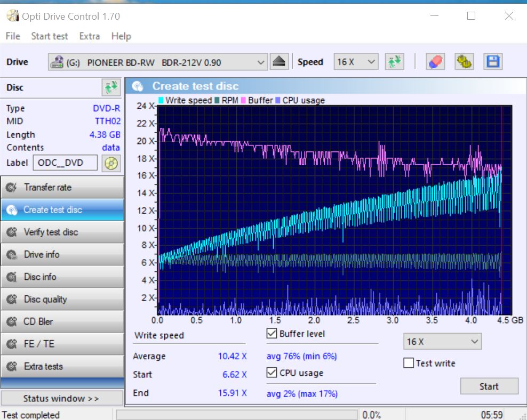Screen dimensions: 527x420
Task: Open the Disc quality test
Action: (62, 300)
